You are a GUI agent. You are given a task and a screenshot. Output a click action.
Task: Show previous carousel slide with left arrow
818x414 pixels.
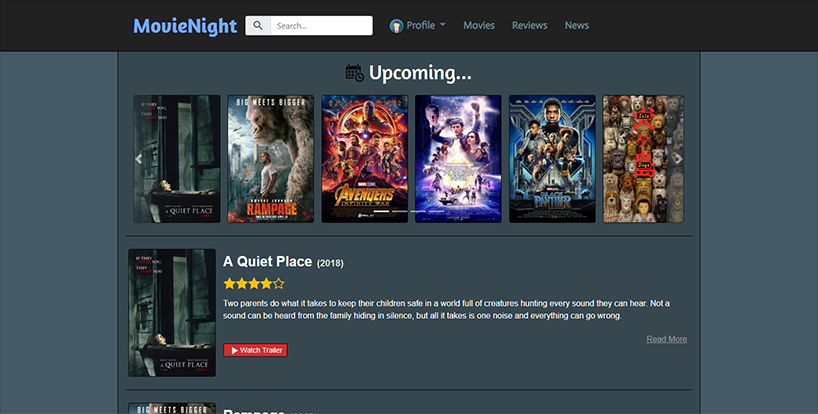click(139, 159)
